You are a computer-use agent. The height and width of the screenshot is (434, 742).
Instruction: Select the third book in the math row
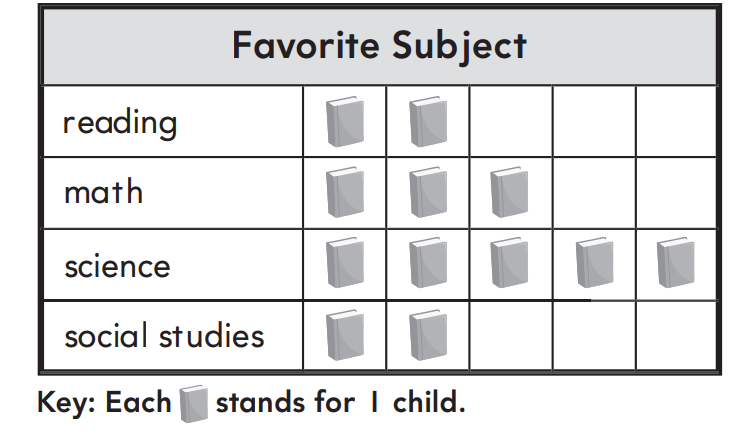[x=510, y=193]
